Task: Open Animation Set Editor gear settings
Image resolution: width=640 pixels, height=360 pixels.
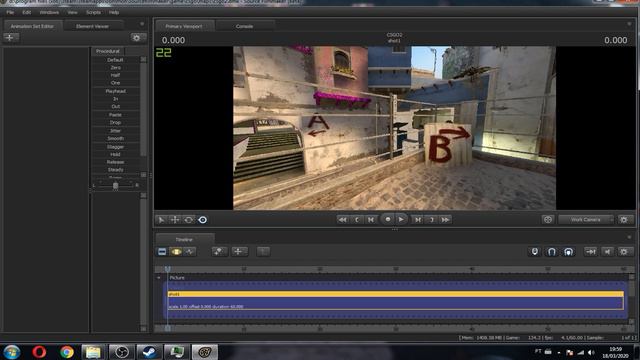Action: (x=136, y=38)
